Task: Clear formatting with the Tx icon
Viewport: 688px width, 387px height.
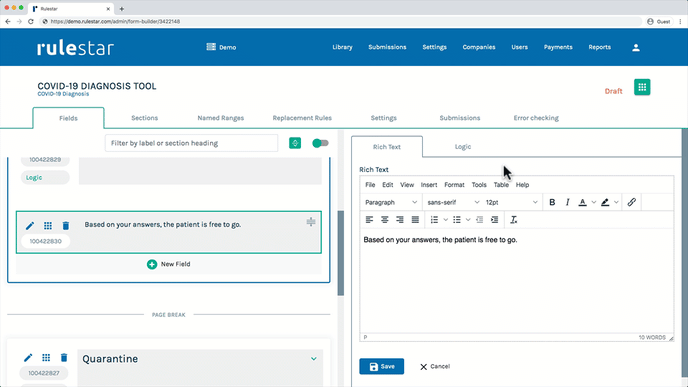Action: (x=513, y=220)
